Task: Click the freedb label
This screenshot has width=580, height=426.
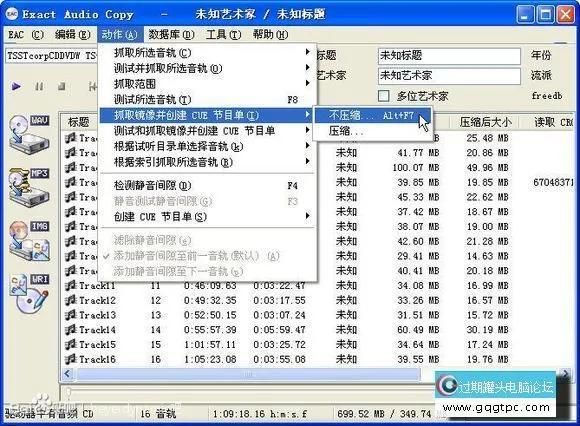Action: click(547, 96)
